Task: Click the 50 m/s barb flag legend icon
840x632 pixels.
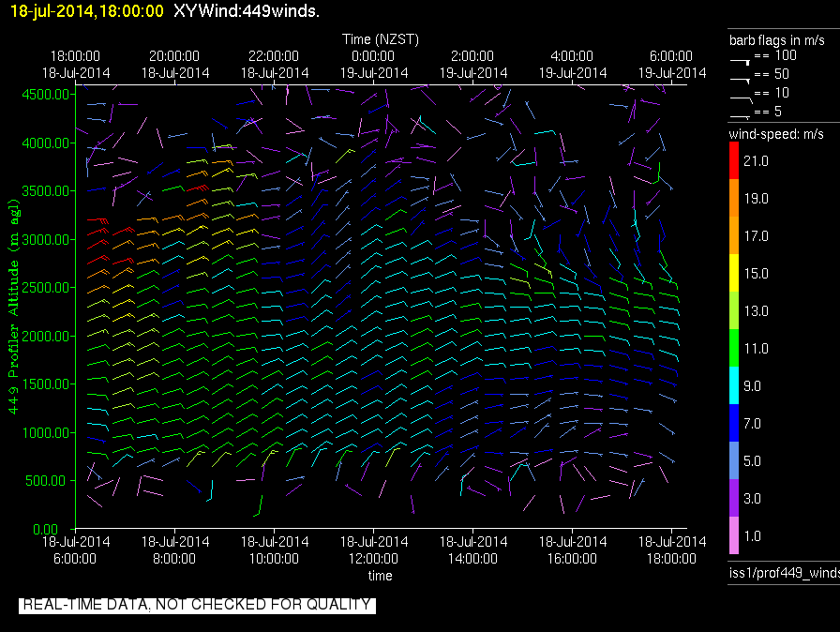Action: click(740, 80)
